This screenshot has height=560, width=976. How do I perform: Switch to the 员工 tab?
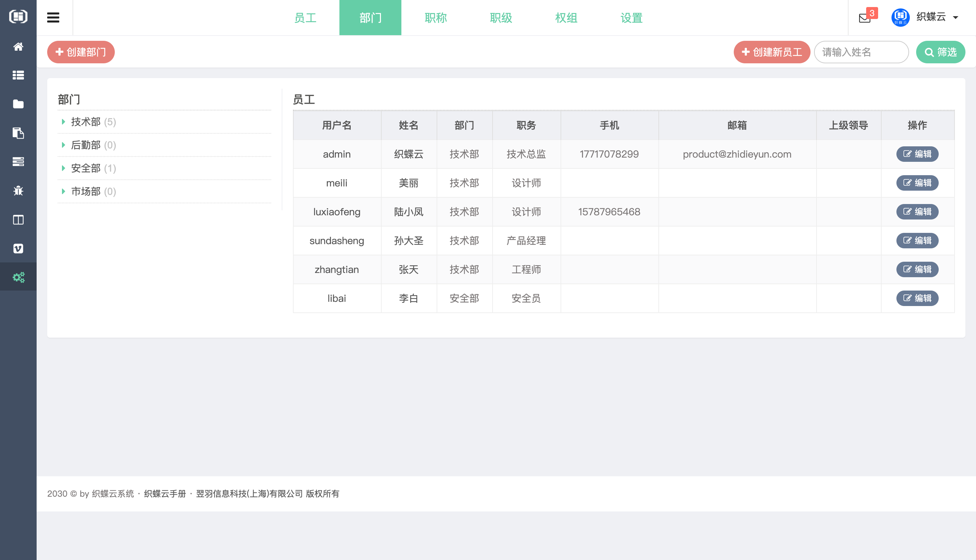(x=305, y=18)
